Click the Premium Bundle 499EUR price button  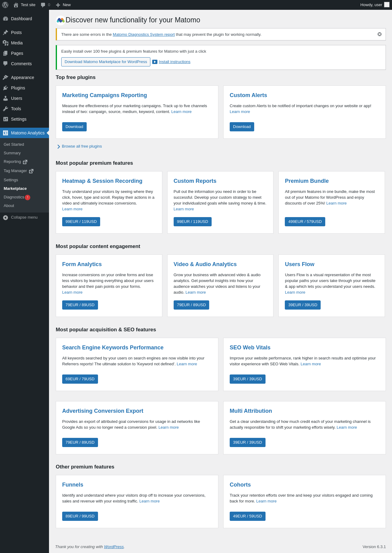(x=305, y=222)
